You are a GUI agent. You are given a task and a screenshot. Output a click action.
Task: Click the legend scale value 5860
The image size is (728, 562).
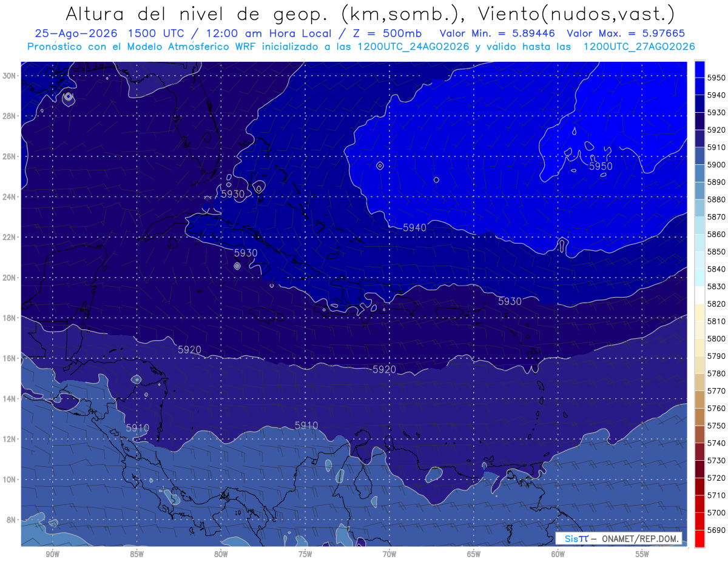716,234
